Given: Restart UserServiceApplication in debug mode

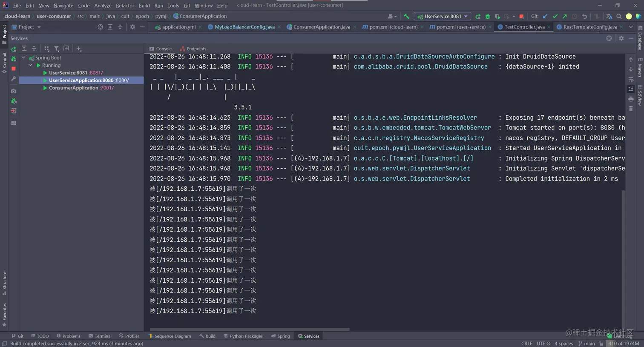Looking at the screenshot, I should (x=13, y=58).
